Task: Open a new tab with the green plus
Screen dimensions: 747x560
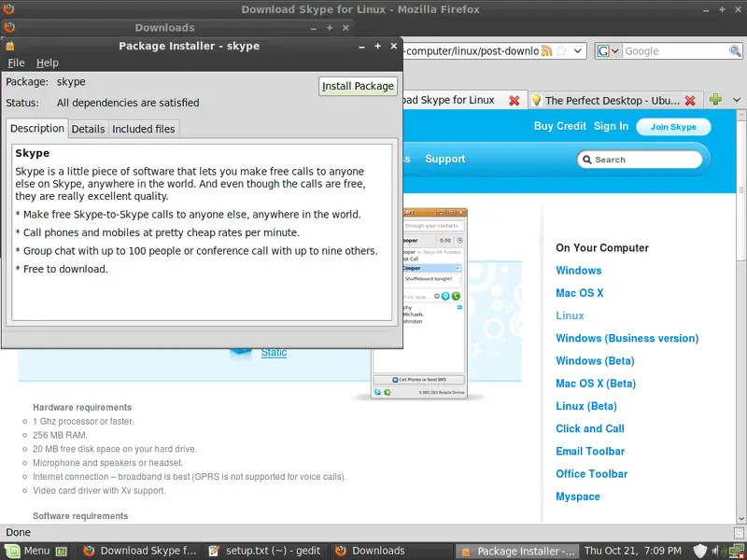Action: tap(715, 100)
